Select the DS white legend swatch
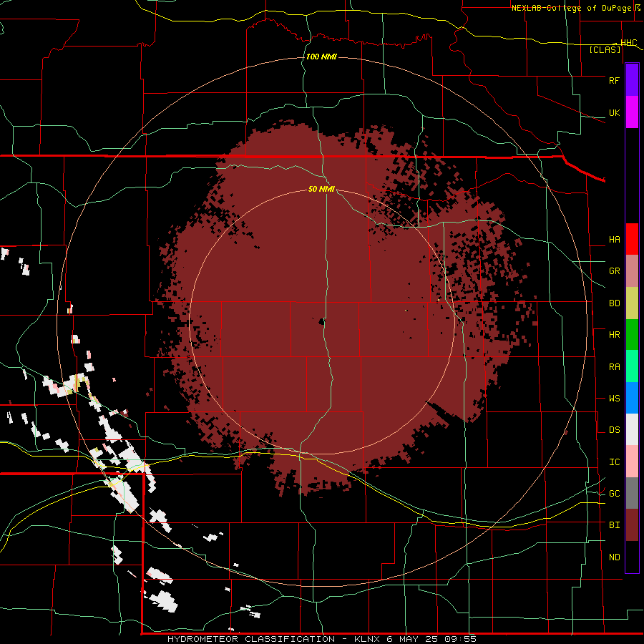Screen dimensions: 644x644 click(632, 429)
